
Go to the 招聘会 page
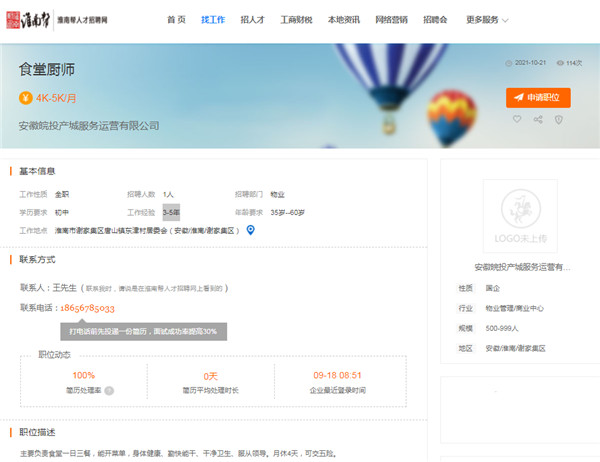(435, 20)
